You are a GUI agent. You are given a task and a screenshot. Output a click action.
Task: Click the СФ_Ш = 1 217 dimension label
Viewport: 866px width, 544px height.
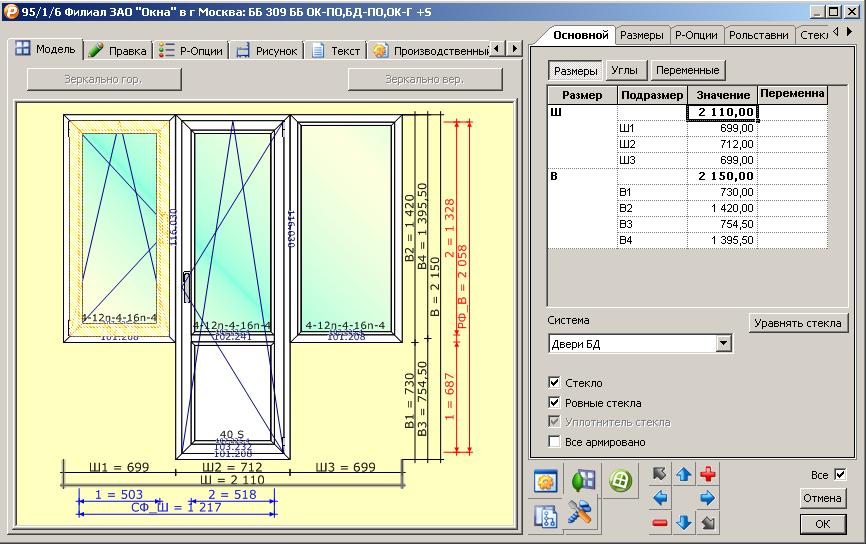coord(176,508)
